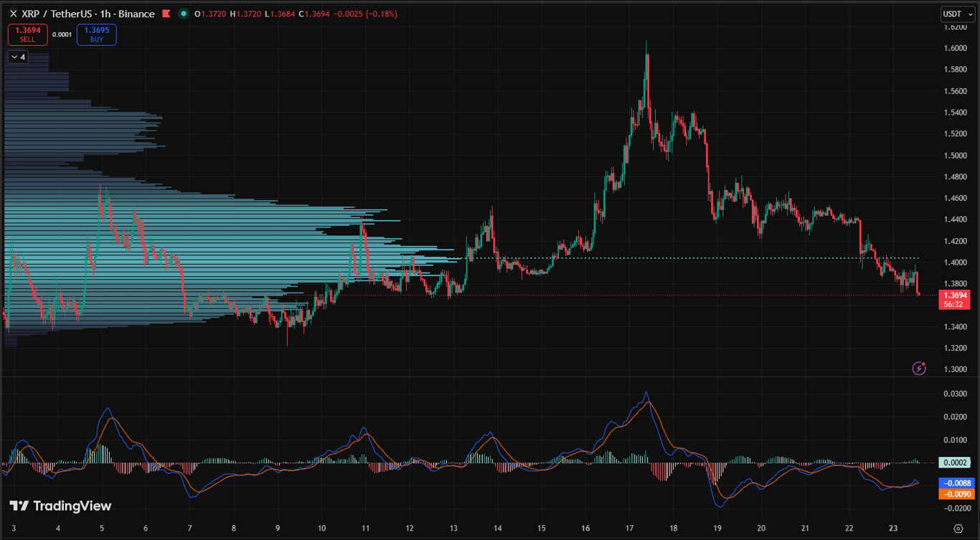The image size is (980, 540).
Task: Click the 1.6000 price axis label
Action: click(x=954, y=48)
